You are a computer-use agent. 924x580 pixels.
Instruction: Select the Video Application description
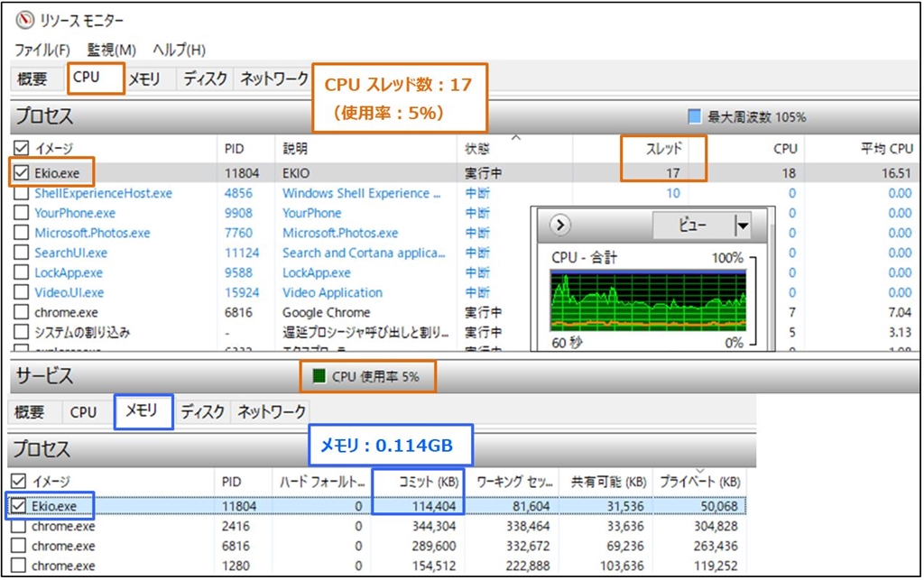coord(332,292)
